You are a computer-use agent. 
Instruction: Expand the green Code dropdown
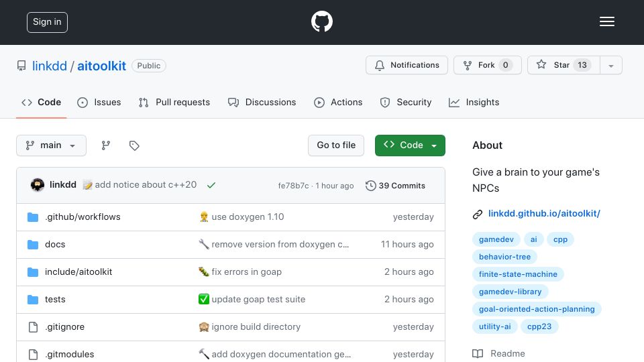410,145
